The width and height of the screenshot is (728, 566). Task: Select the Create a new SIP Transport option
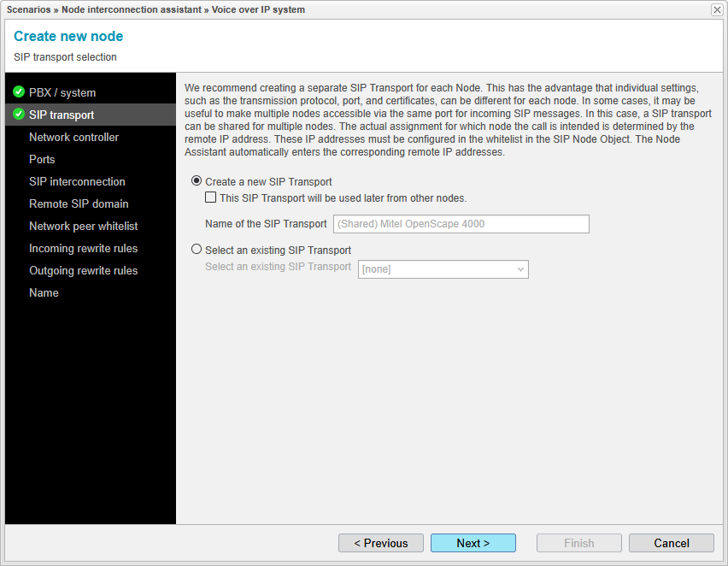click(x=197, y=181)
